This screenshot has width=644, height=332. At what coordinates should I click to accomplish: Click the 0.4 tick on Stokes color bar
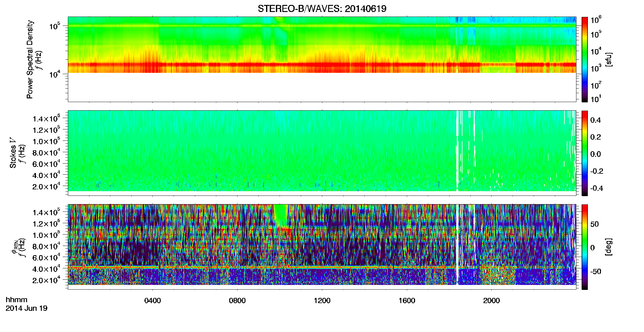coord(595,120)
